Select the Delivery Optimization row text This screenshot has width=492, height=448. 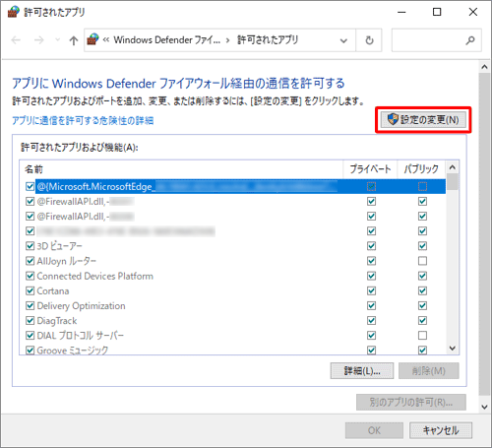tap(81, 306)
